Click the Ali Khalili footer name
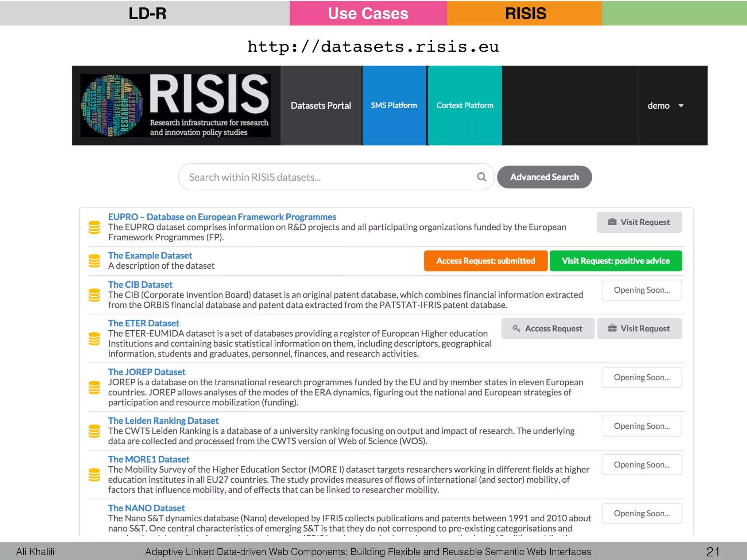 (x=35, y=552)
